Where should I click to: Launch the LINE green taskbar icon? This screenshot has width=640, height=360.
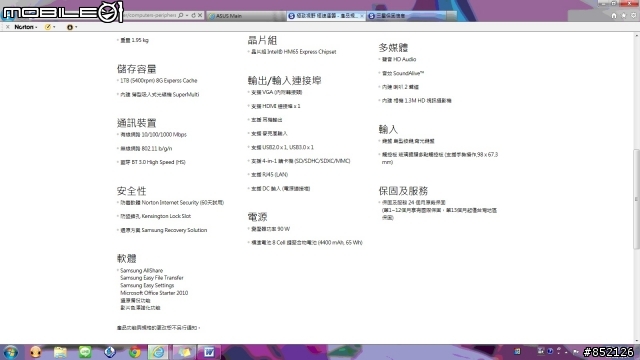pyautogui.click(x=85, y=352)
